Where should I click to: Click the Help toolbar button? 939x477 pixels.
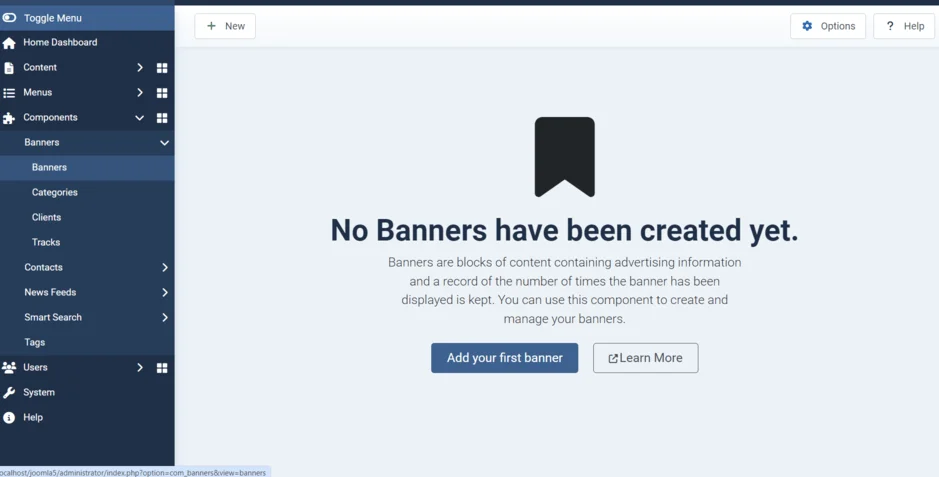point(904,26)
